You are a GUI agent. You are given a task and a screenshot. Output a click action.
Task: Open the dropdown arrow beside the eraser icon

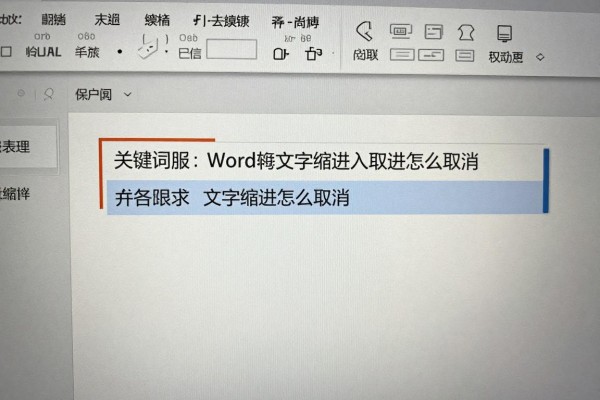pyautogui.click(x=166, y=51)
